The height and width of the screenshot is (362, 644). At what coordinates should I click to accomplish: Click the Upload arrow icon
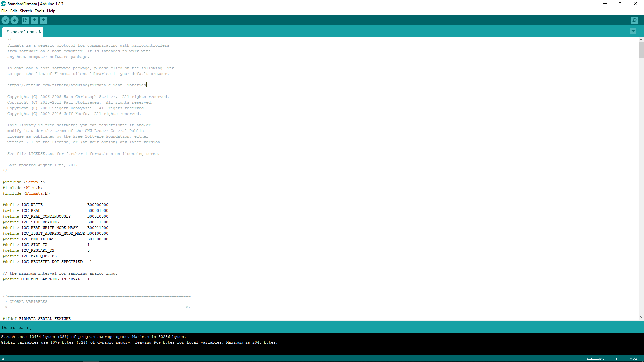click(14, 20)
